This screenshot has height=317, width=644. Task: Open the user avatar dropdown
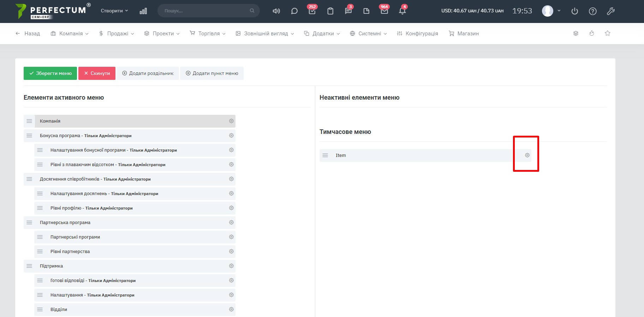point(551,11)
